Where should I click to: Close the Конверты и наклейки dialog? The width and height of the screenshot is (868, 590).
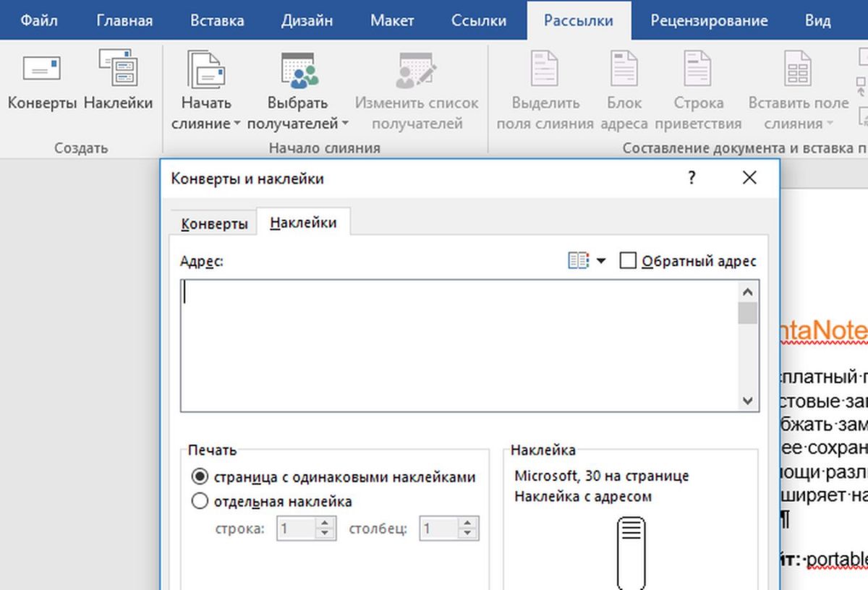point(749,178)
